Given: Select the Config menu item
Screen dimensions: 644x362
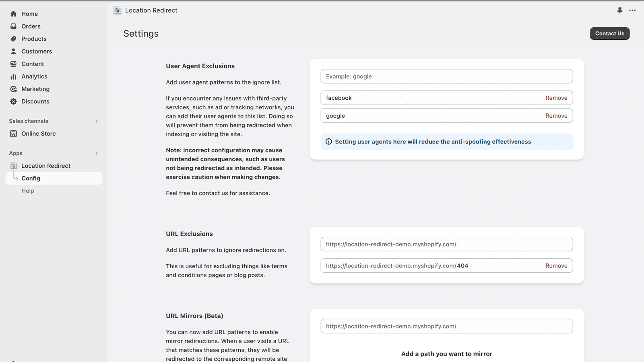Looking at the screenshot, I should point(31,178).
